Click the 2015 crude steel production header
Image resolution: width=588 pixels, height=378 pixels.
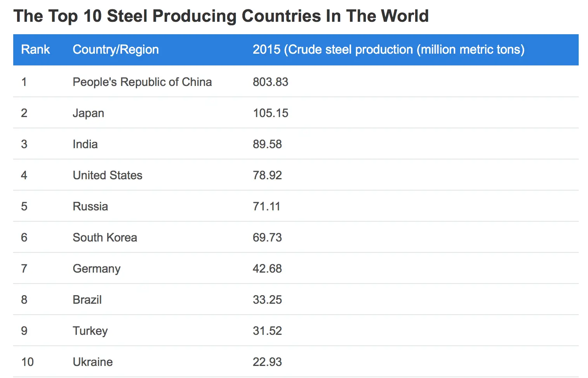[388, 49]
